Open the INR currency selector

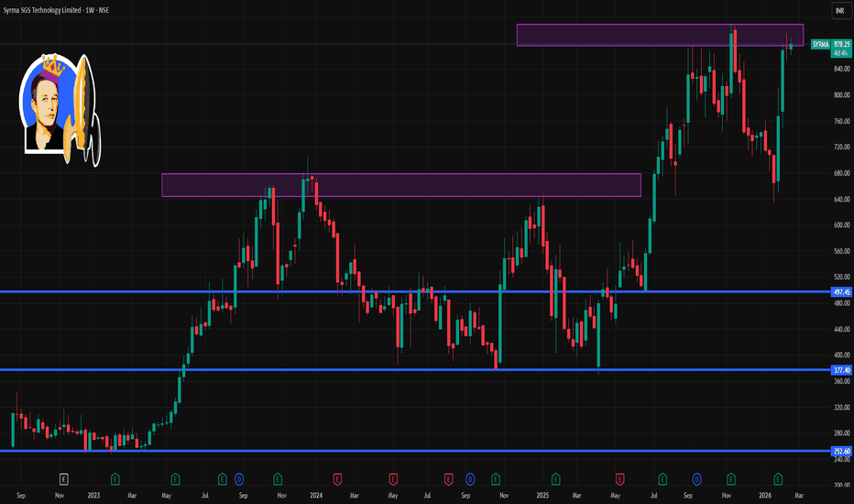[840, 11]
